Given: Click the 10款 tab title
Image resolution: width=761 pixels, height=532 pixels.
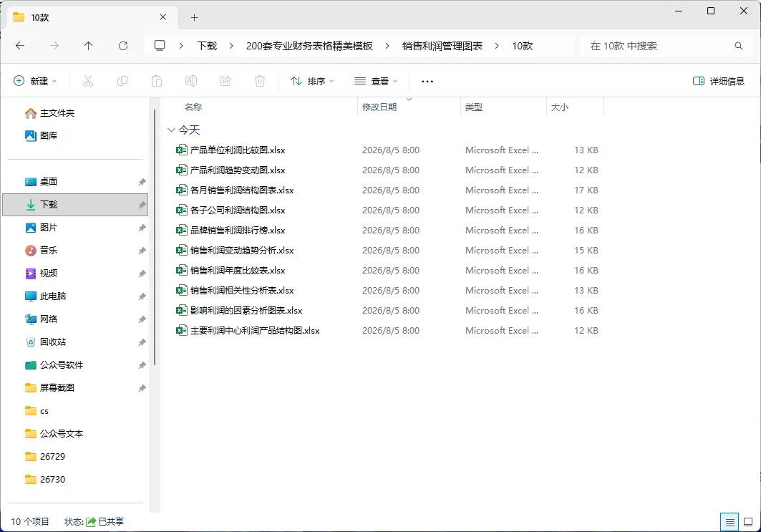Looking at the screenshot, I should click(x=40, y=17).
